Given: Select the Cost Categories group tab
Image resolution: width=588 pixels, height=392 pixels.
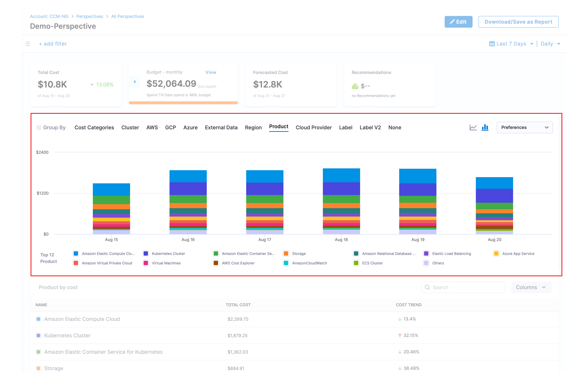Looking at the screenshot, I should [x=94, y=128].
